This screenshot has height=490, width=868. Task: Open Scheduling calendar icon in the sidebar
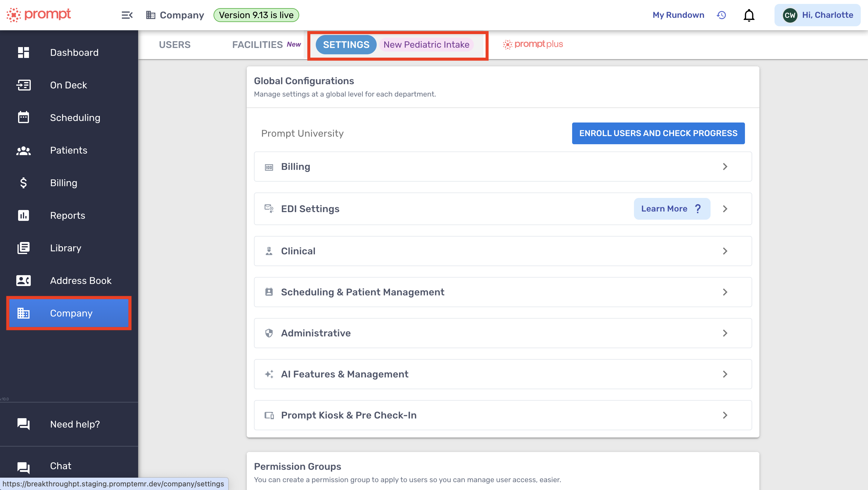point(23,118)
